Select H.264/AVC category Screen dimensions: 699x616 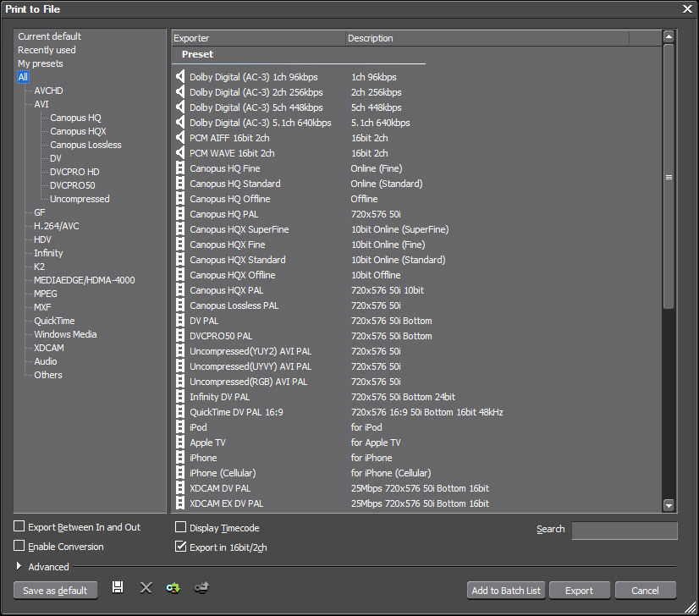57,226
